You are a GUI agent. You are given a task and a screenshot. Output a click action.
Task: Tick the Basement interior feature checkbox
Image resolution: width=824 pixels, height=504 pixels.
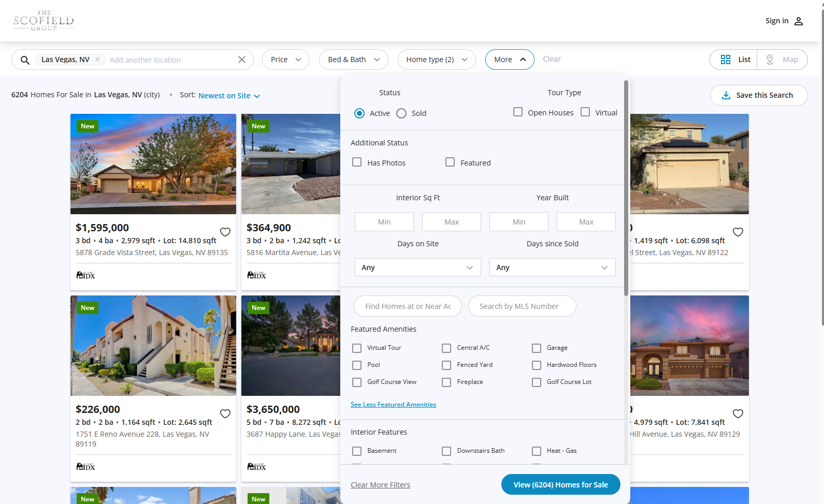[357, 451]
